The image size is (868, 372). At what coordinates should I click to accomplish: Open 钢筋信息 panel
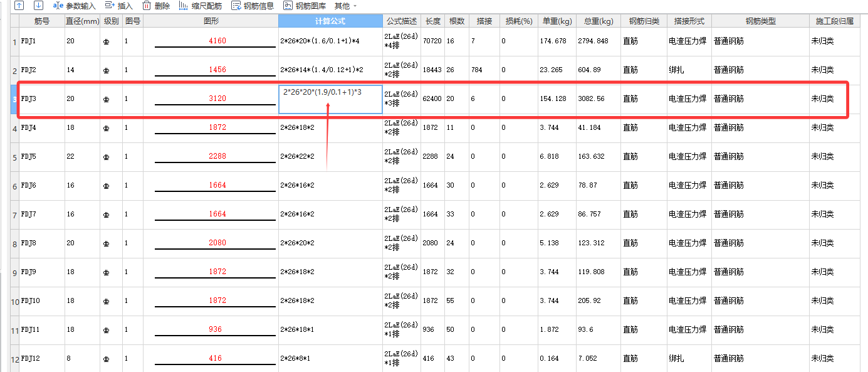pos(253,6)
